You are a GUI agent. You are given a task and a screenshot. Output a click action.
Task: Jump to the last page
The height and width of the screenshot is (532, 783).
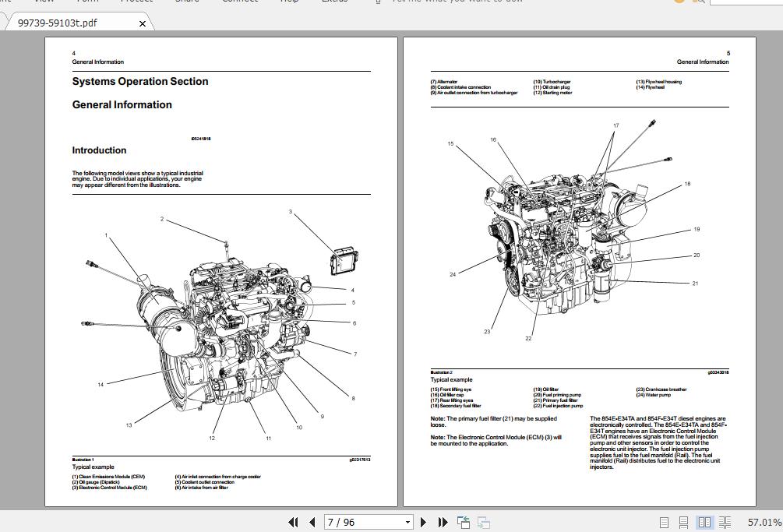[x=442, y=523]
